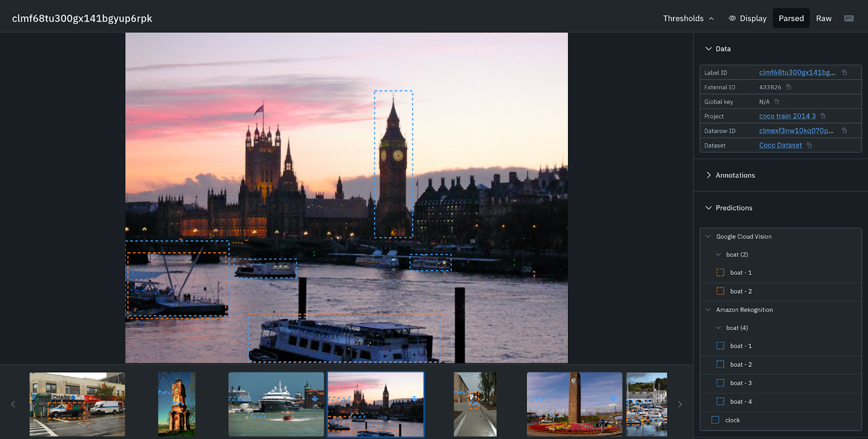Open the Thresholds dropdown
Viewport: 868px width, 439px height.
tap(688, 18)
